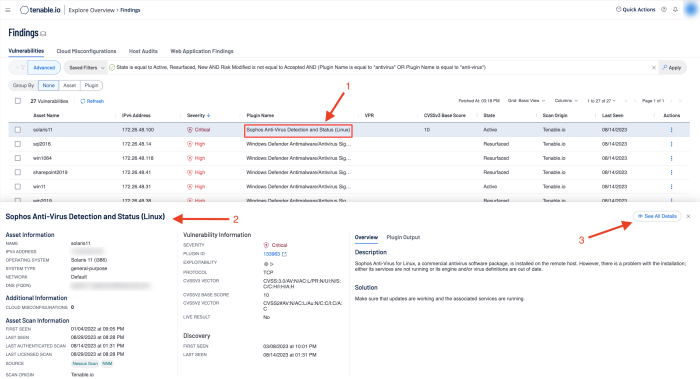700x379 pixels.
Task: Click the Last Seen column header
Action: tap(612, 115)
